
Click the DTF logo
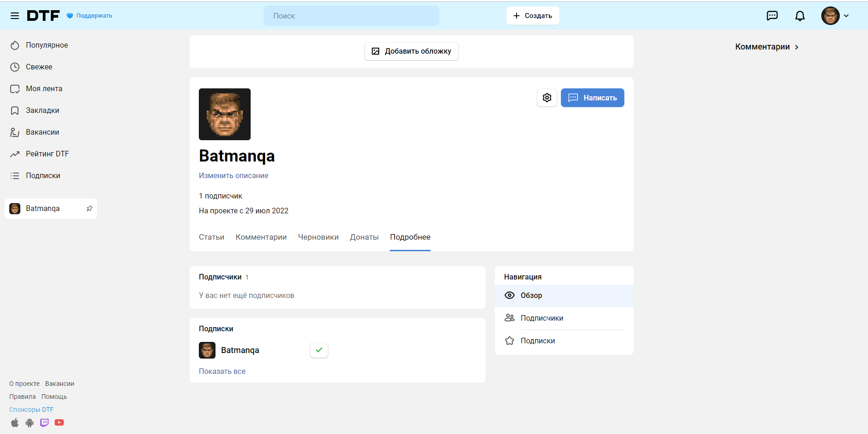[43, 16]
